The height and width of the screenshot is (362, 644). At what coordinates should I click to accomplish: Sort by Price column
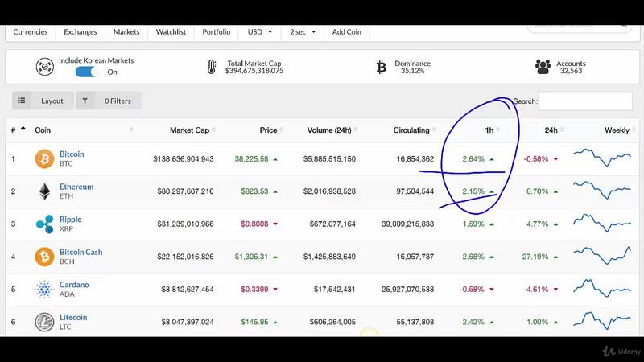(271, 130)
